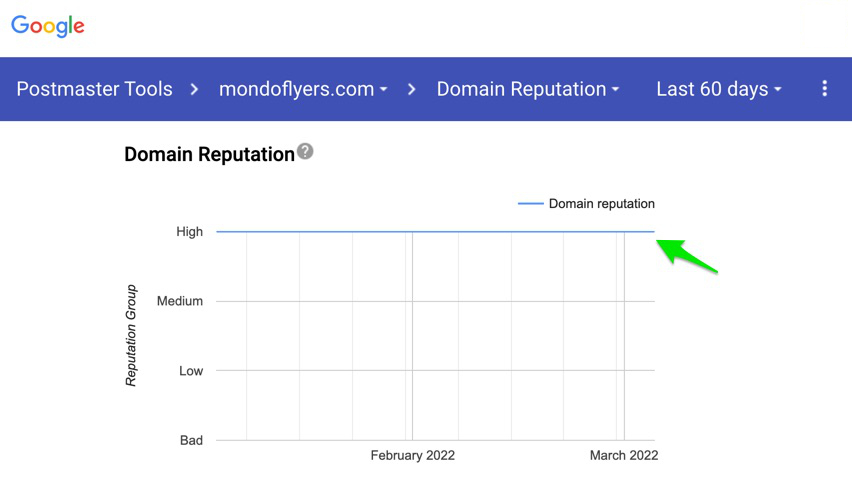Click the Medium axis label

tap(180, 301)
